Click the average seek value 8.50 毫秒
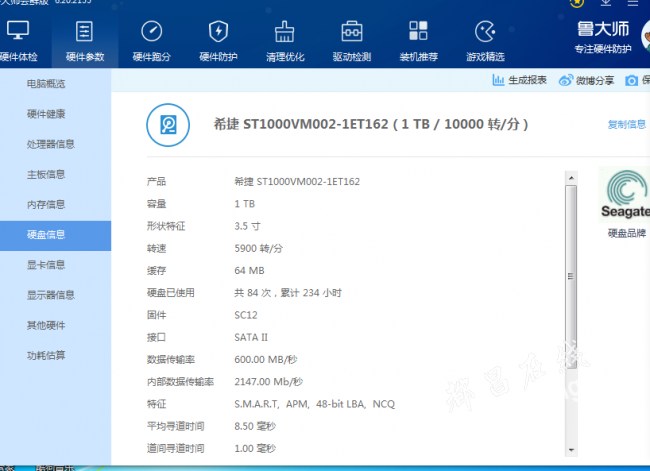 pyautogui.click(x=255, y=426)
